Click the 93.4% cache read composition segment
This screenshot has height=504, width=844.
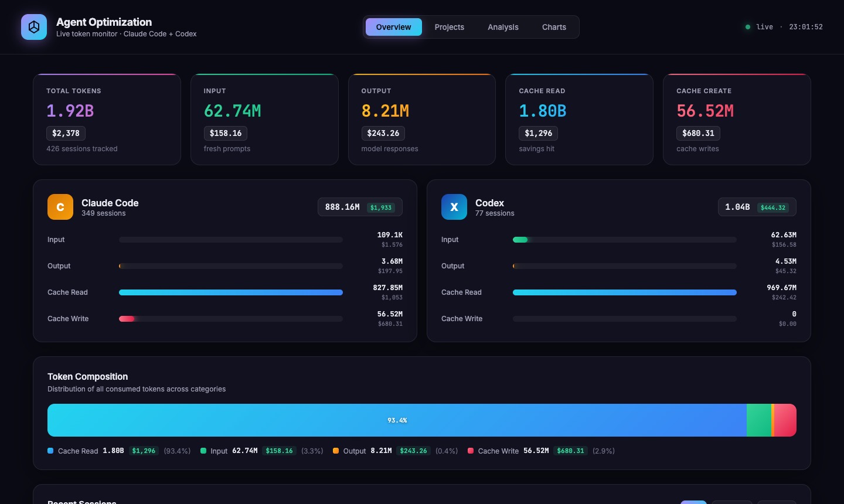(397, 420)
